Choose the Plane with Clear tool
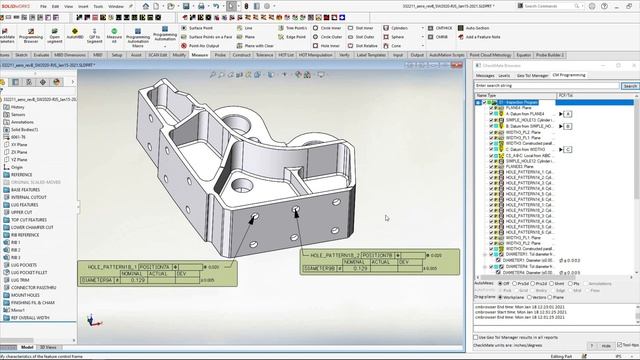 tap(255, 46)
